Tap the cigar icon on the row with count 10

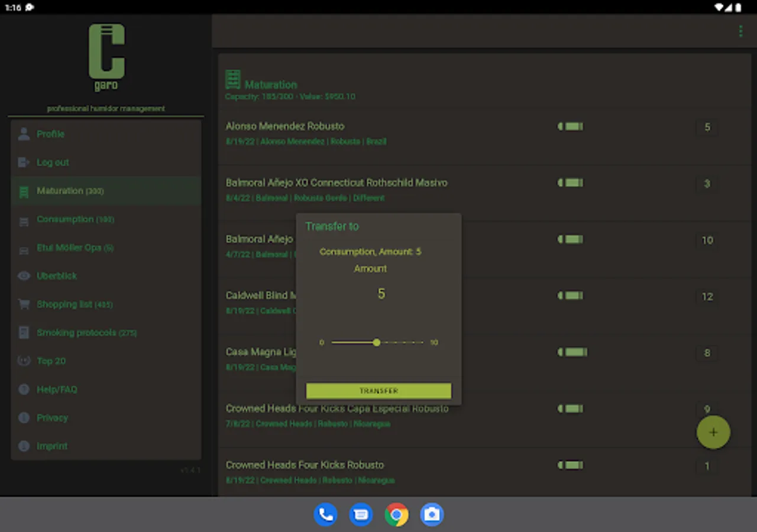click(x=570, y=239)
